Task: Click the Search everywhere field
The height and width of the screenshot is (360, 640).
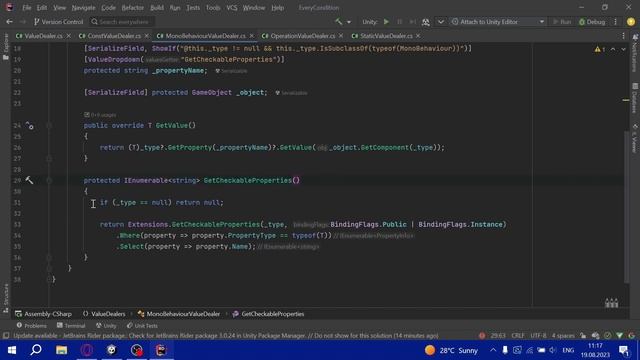Action: (121, 22)
